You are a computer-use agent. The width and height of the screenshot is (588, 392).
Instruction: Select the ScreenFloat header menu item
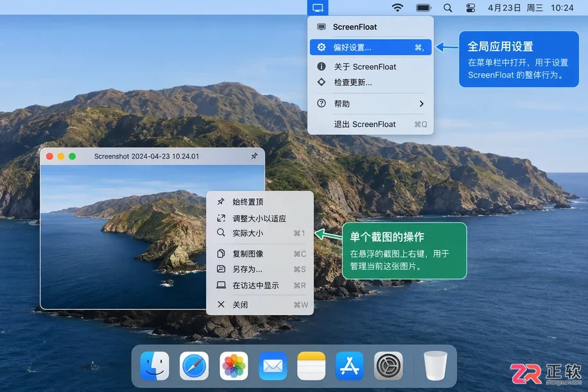click(370, 27)
